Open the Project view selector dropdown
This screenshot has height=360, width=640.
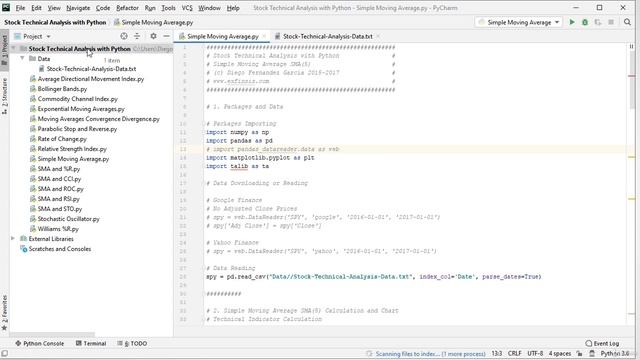(x=33, y=36)
